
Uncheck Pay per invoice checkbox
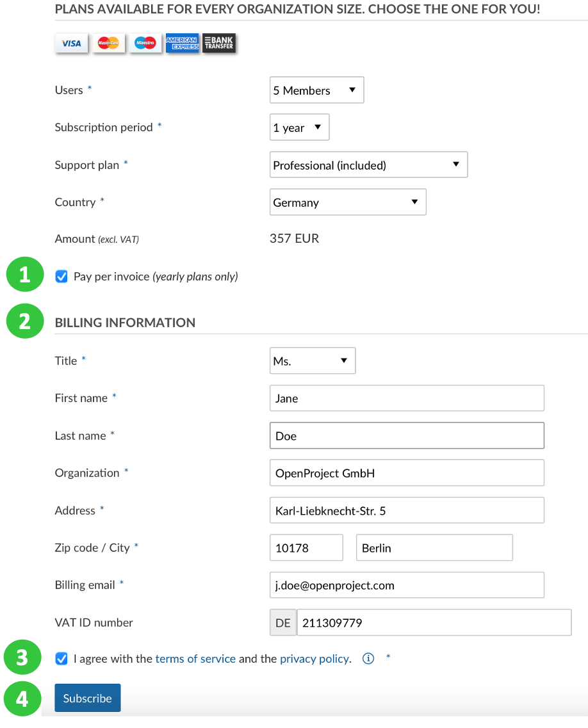click(x=61, y=277)
